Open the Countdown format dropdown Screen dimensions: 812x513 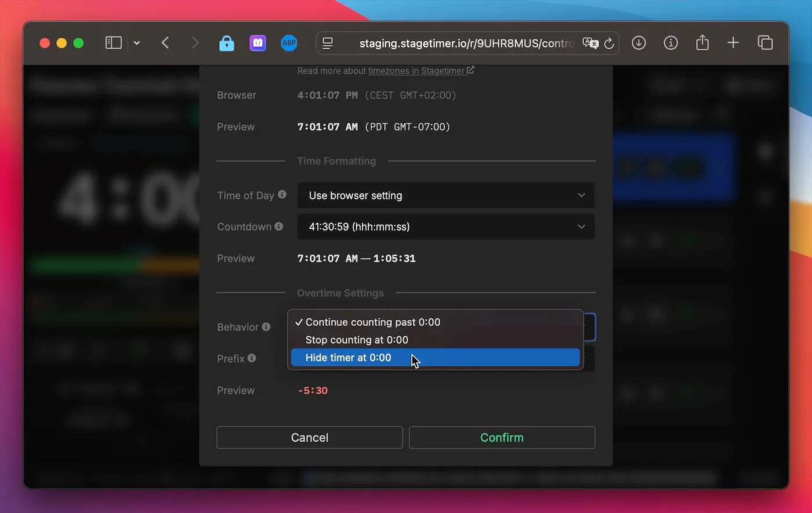(446, 227)
